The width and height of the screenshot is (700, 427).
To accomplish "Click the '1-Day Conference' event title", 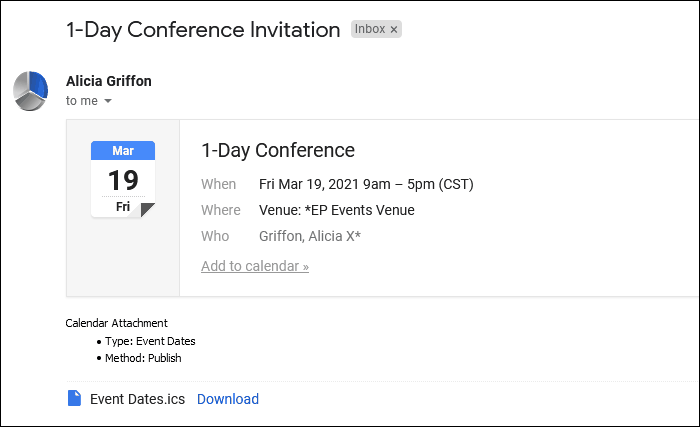I will coord(278,150).
